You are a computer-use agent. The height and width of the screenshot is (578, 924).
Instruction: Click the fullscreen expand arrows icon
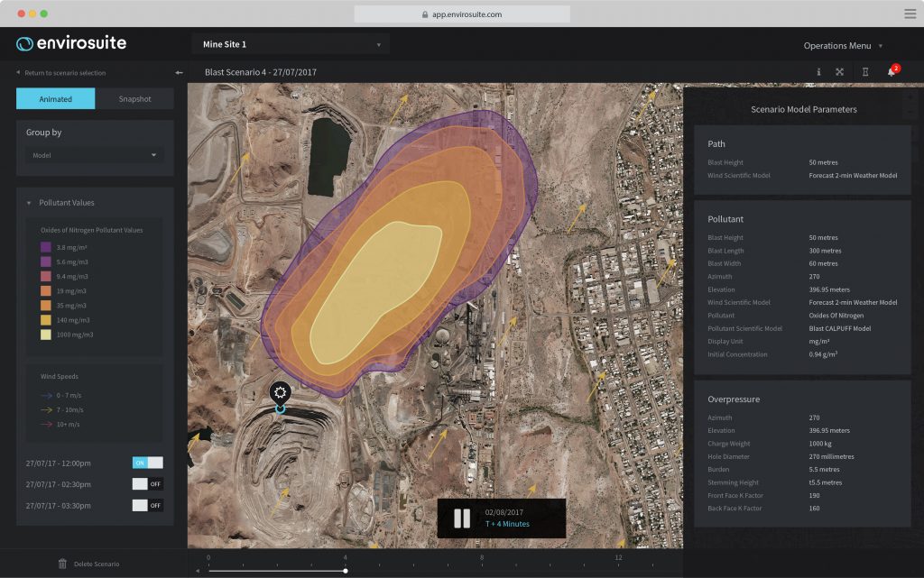[x=839, y=72]
